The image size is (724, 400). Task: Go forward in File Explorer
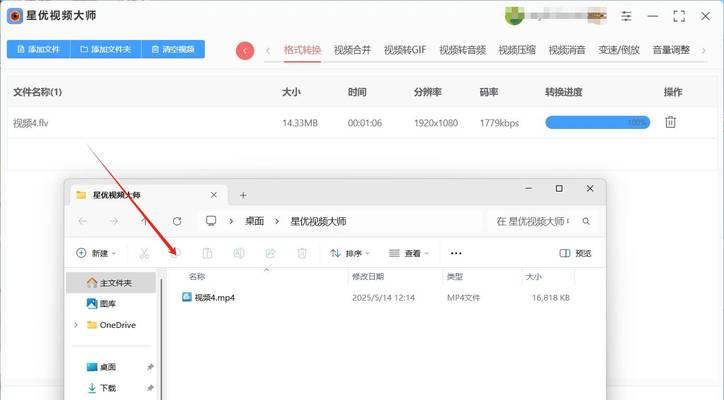114,221
